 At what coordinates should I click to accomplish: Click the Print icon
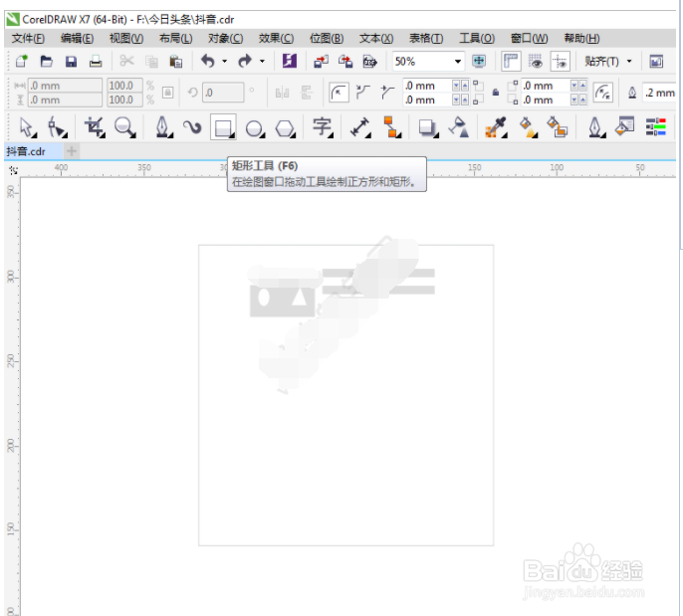coord(96,62)
